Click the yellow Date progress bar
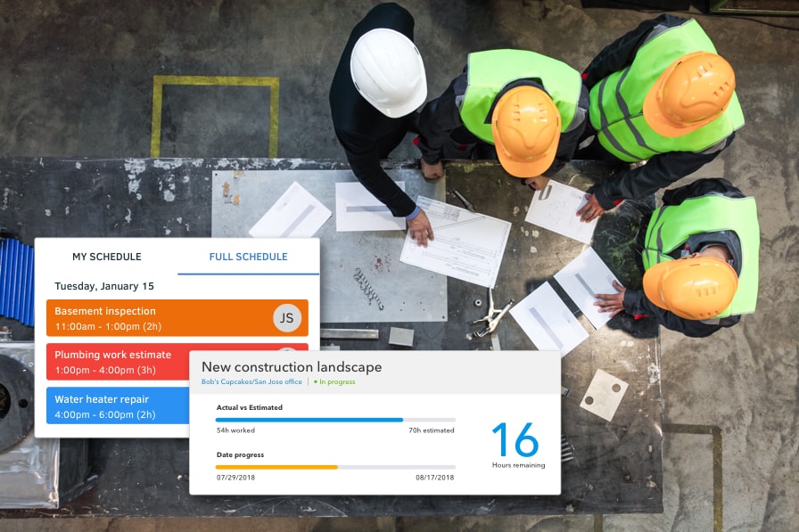 tap(334, 467)
